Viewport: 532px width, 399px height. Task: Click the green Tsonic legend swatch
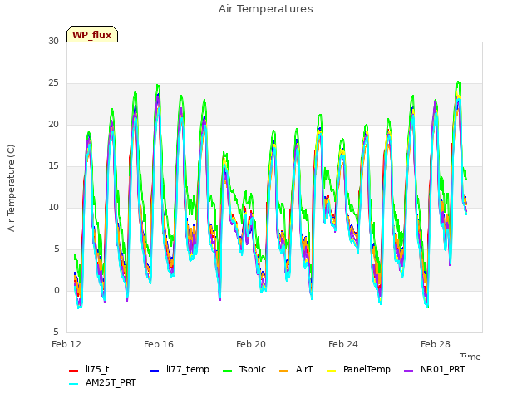(227, 371)
